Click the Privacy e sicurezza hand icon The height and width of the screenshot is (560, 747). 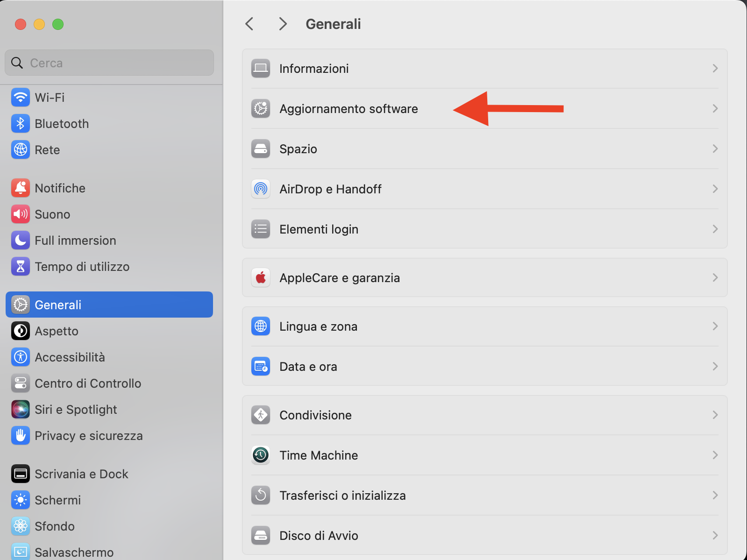[x=21, y=436]
